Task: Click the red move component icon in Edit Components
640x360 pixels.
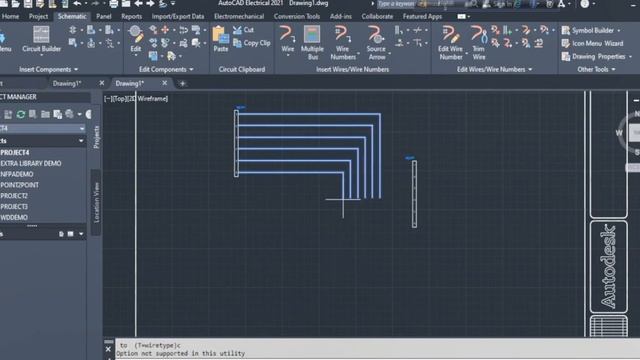Action: (x=165, y=30)
